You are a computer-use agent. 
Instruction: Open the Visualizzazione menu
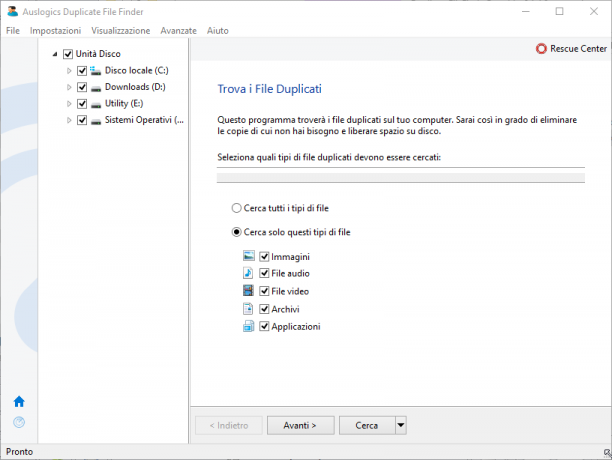(x=121, y=30)
